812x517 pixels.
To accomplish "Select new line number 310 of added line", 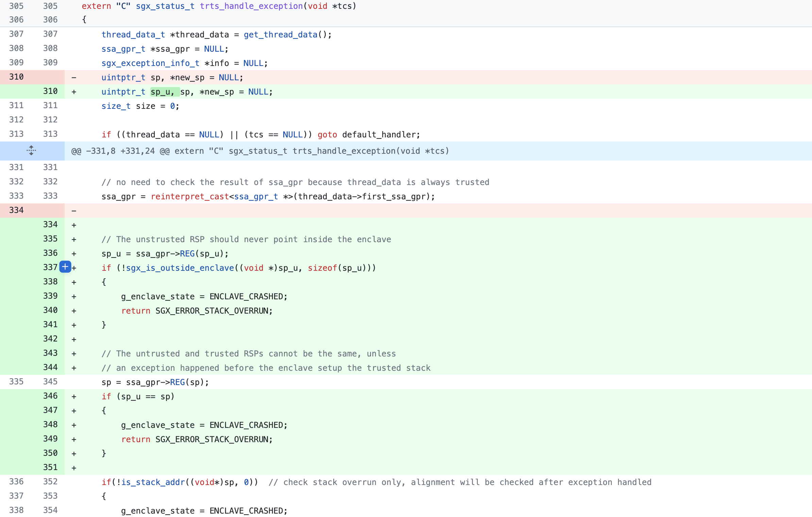I will pos(50,91).
